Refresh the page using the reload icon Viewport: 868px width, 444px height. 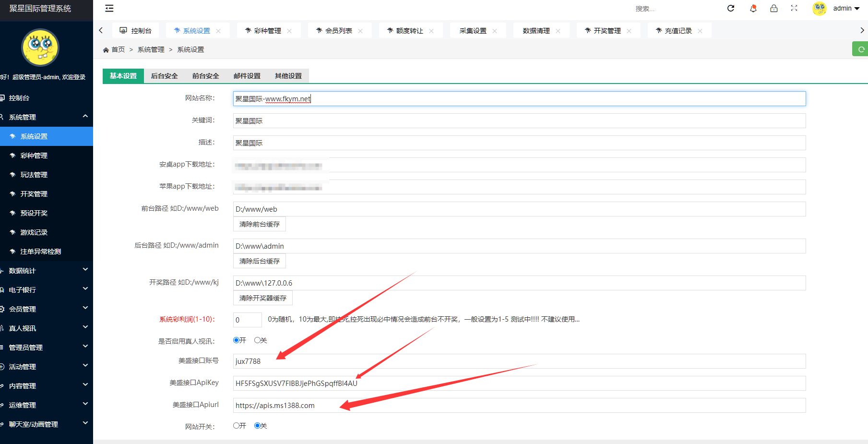click(731, 8)
